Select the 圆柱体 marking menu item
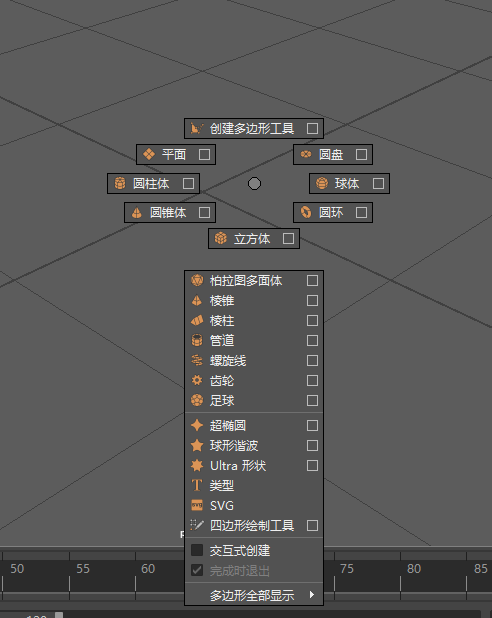Image resolution: width=492 pixels, height=618 pixels. [153, 183]
